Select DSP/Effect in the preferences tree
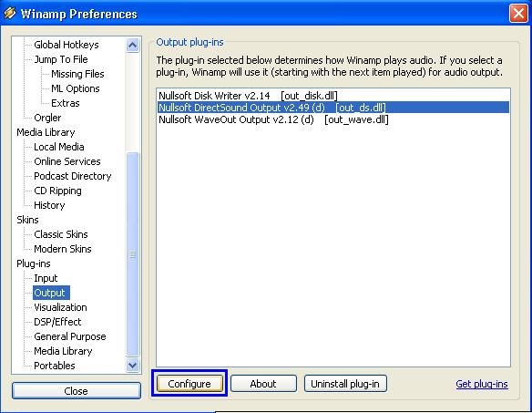The width and height of the screenshot is (532, 413). (x=57, y=322)
